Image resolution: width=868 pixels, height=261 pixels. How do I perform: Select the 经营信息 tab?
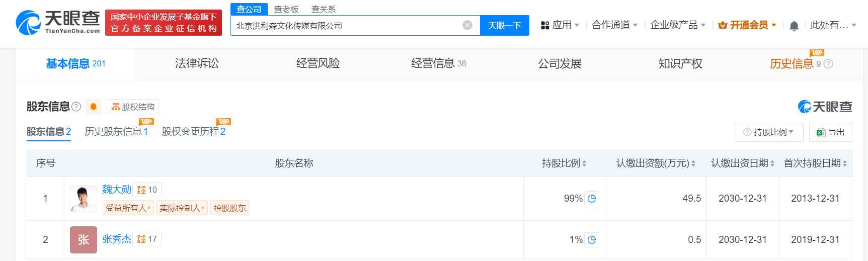point(439,63)
